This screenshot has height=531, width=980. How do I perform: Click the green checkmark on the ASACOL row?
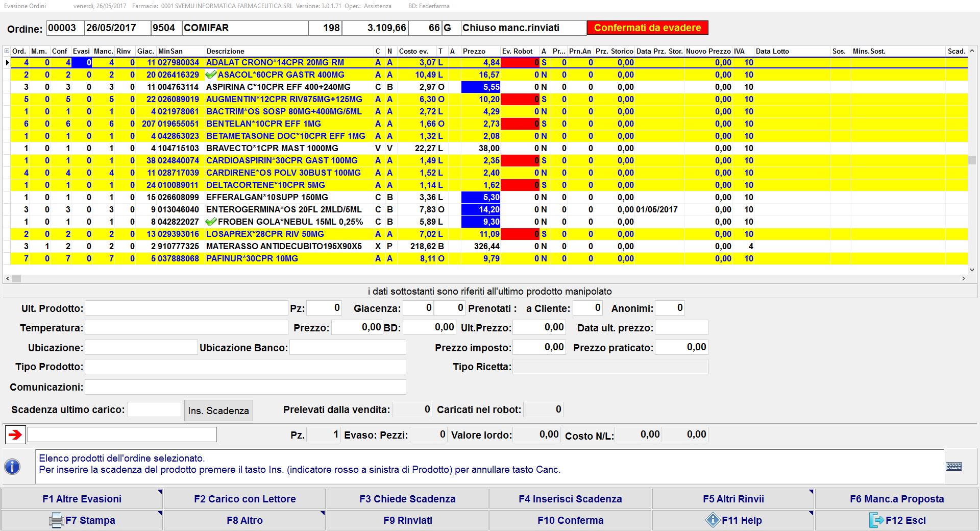[x=211, y=75]
